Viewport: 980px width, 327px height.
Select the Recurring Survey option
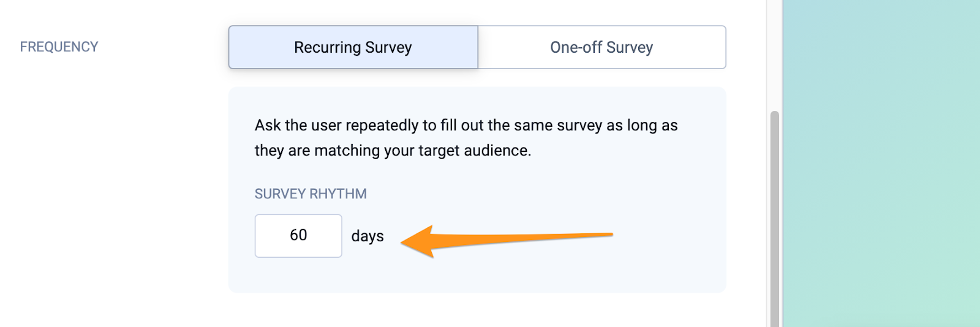click(x=353, y=47)
